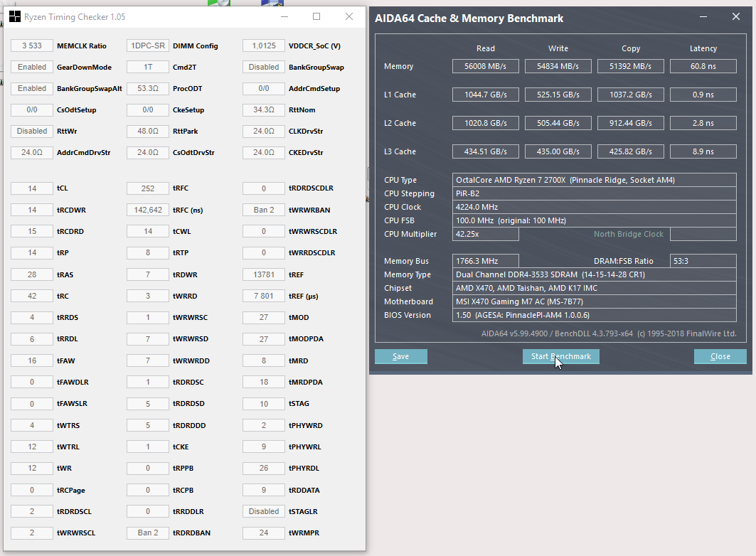Click L3 Cache copy value 425.82 GB/s
The height and width of the screenshot is (556, 756).
click(x=631, y=151)
